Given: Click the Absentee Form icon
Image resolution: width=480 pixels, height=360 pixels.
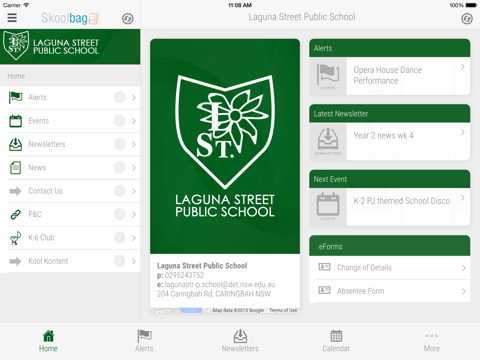Looking at the screenshot, I should pyautogui.click(x=324, y=290).
